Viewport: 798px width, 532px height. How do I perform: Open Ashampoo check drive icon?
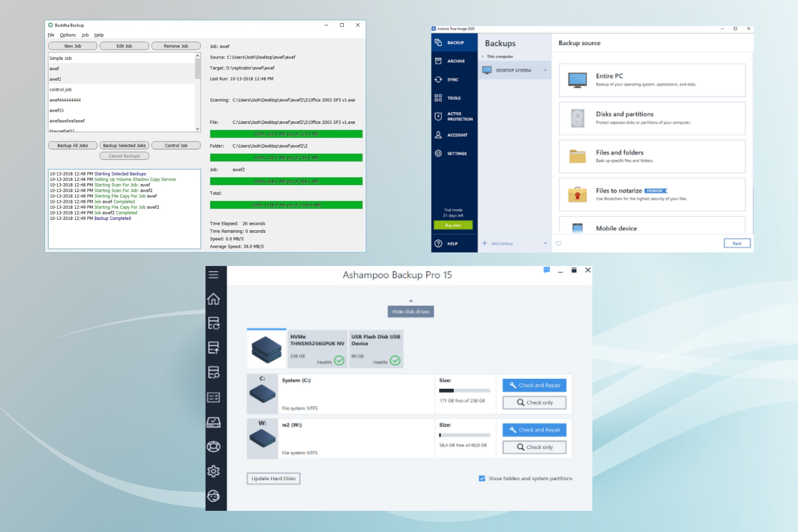pyautogui.click(x=214, y=422)
